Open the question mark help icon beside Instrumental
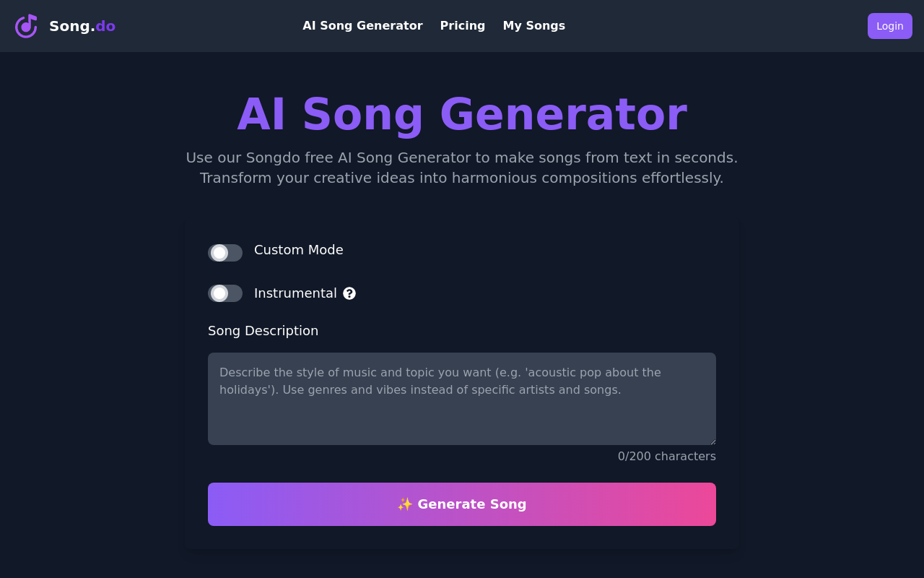924x578 pixels. pos(349,293)
